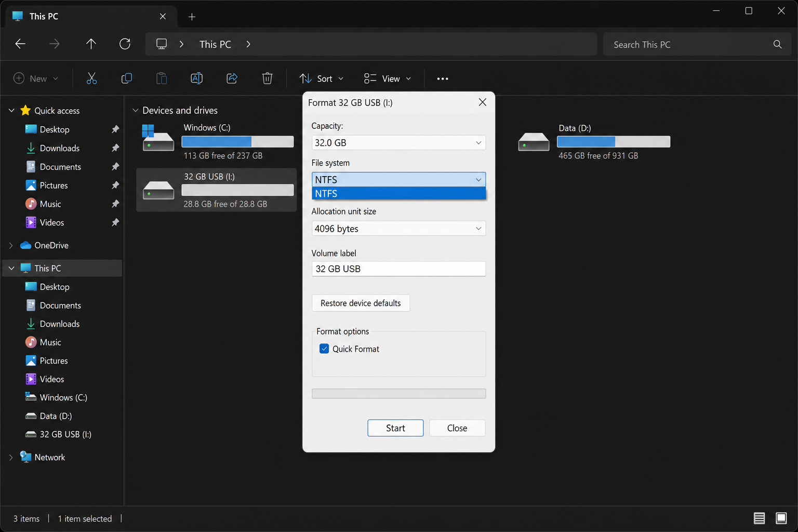Open Downloads under This PC tree

click(59, 324)
